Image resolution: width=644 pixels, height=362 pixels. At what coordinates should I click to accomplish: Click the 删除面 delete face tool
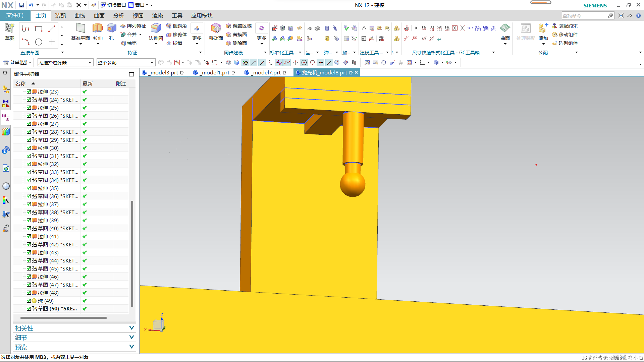(236, 43)
